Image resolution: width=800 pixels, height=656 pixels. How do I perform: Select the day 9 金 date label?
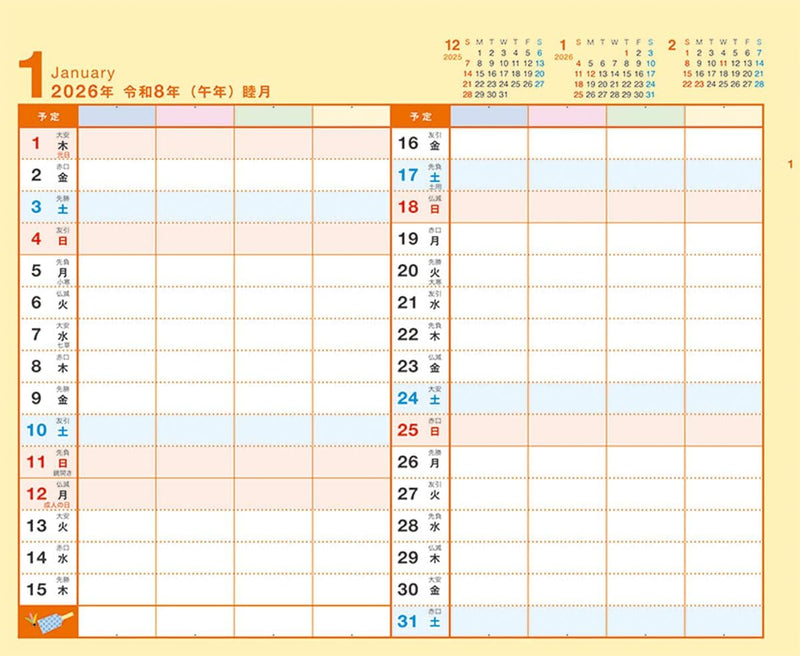click(x=48, y=398)
